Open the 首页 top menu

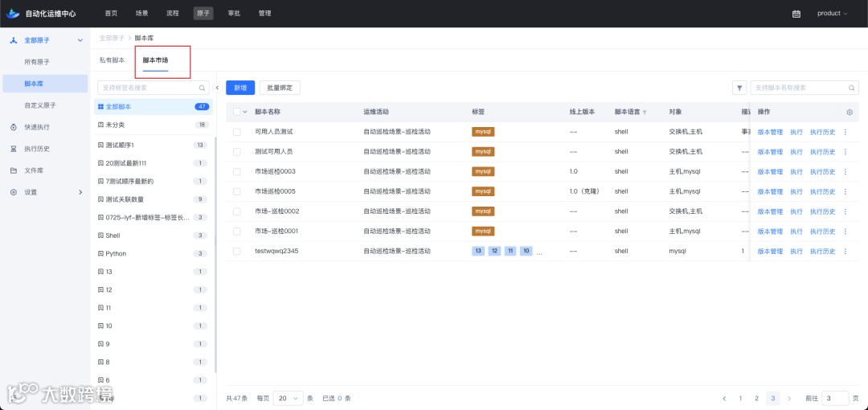coord(111,14)
